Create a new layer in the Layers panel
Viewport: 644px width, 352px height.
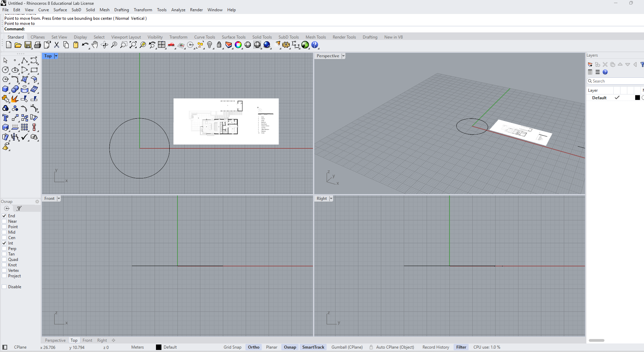589,64
